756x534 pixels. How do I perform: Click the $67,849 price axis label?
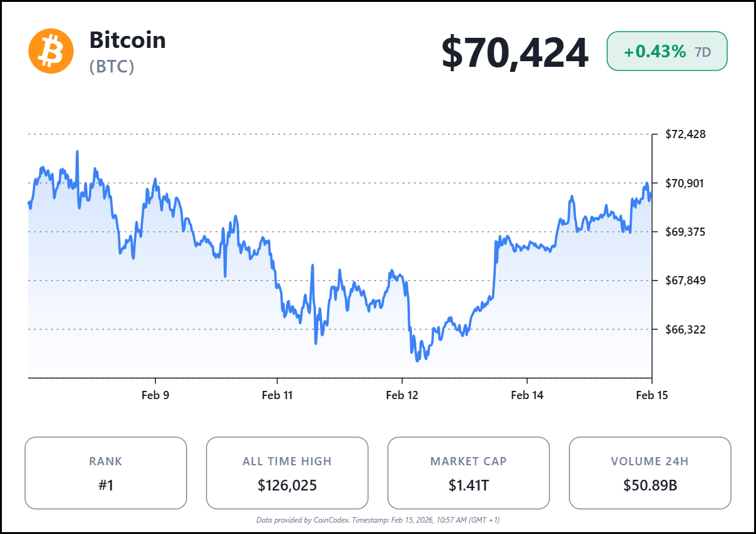pyautogui.click(x=685, y=281)
